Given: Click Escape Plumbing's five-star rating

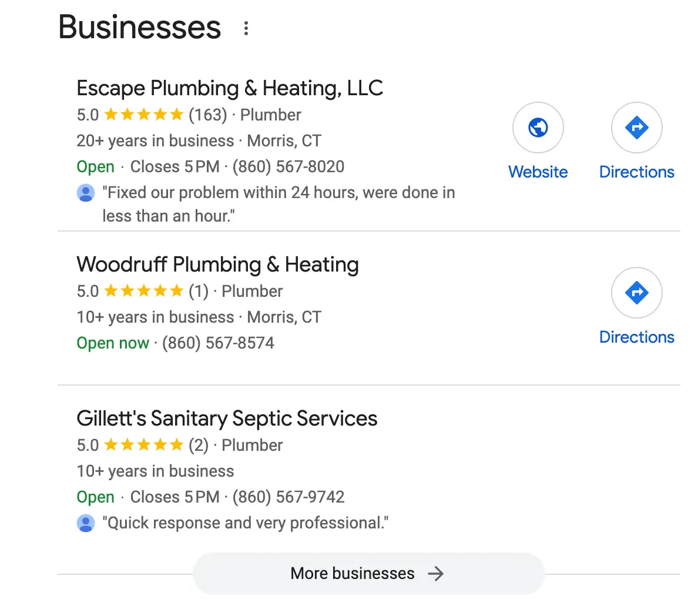Looking at the screenshot, I should 144,115.
